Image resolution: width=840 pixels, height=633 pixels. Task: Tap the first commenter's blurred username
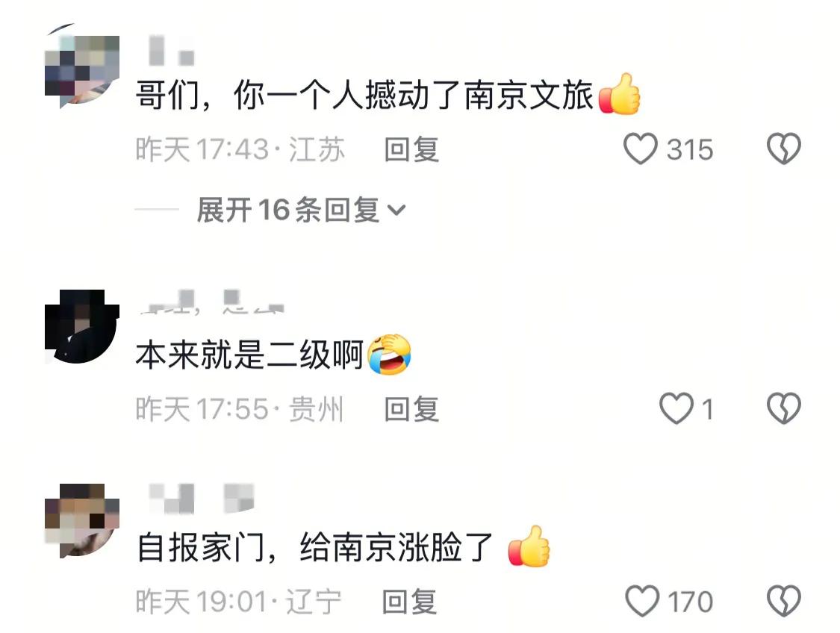[172, 51]
